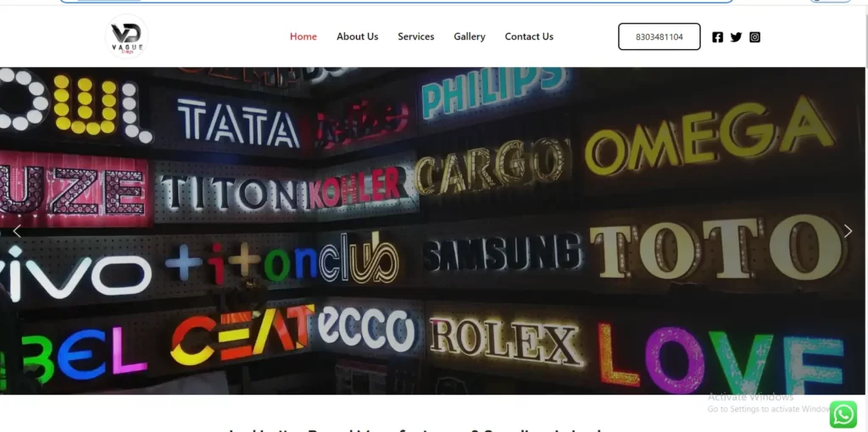
Task: Click the OMEGA yellow sign
Action: [709, 137]
